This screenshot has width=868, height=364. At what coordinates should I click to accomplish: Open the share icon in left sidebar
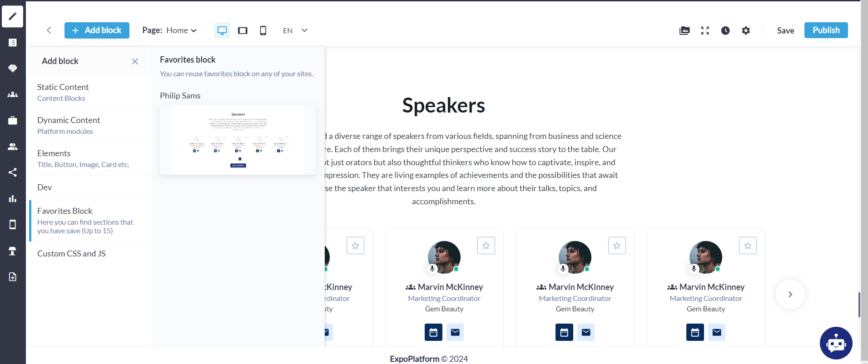13,172
